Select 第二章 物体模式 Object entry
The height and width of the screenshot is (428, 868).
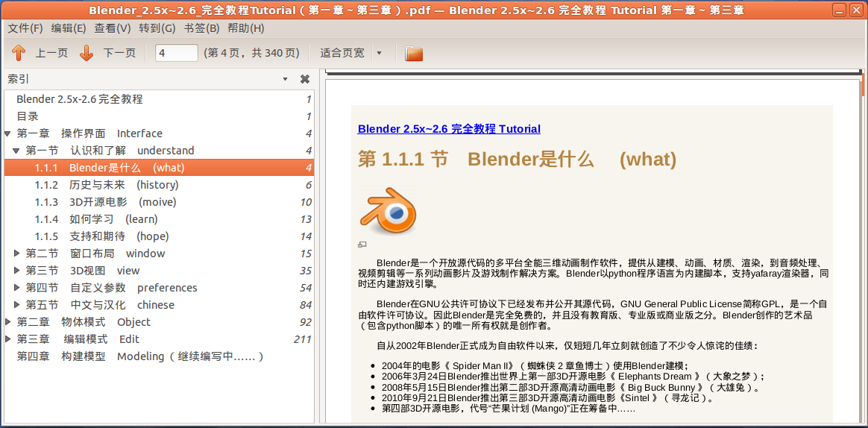coord(159,322)
